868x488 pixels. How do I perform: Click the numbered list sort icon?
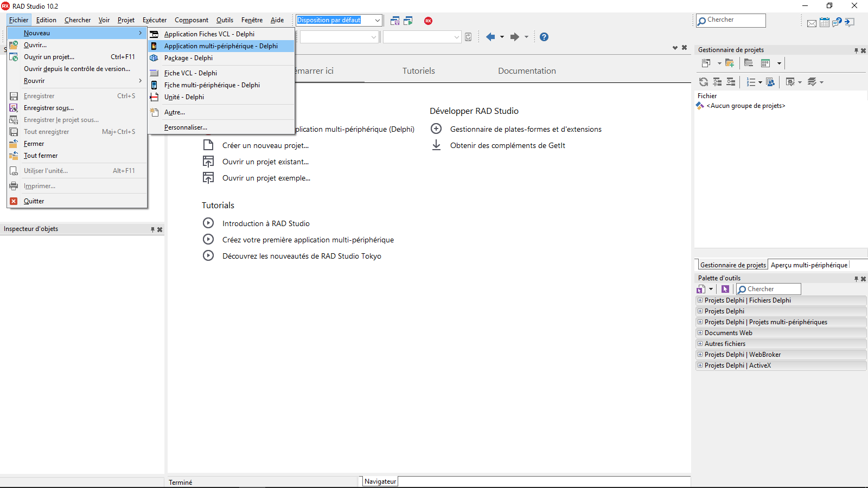coord(751,82)
